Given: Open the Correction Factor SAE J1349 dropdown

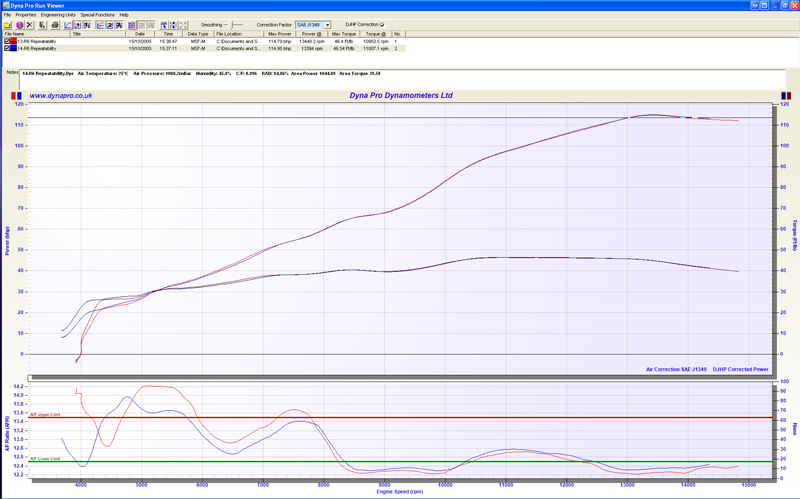Looking at the screenshot, I should (x=326, y=25).
